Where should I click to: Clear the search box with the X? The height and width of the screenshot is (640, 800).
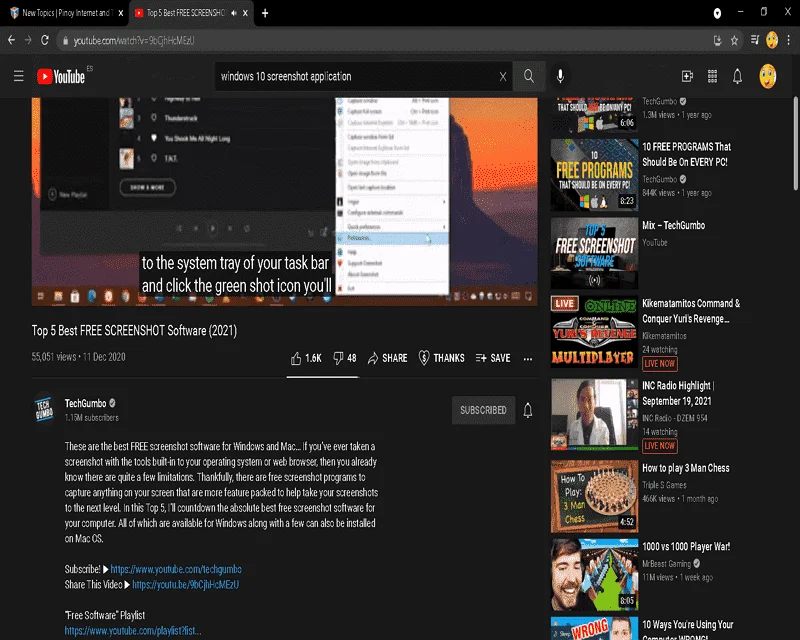tap(503, 77)
